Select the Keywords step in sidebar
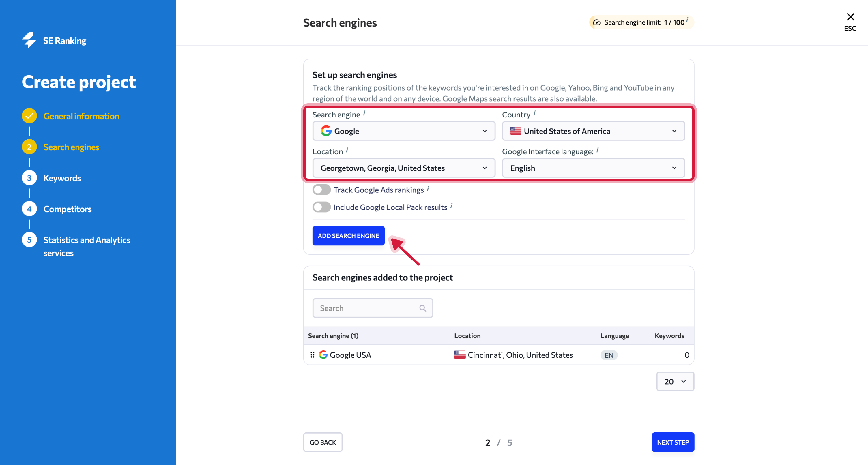The height and width of the screenshot is (465, 868). [x=62, y=178]
